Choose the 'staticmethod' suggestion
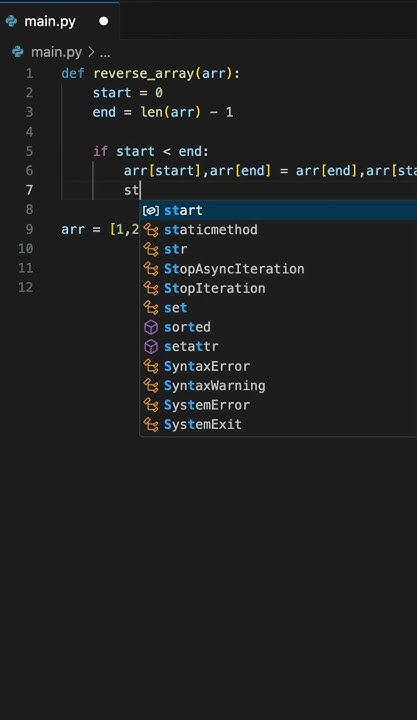The image size is (417, 720). (278, 230)
